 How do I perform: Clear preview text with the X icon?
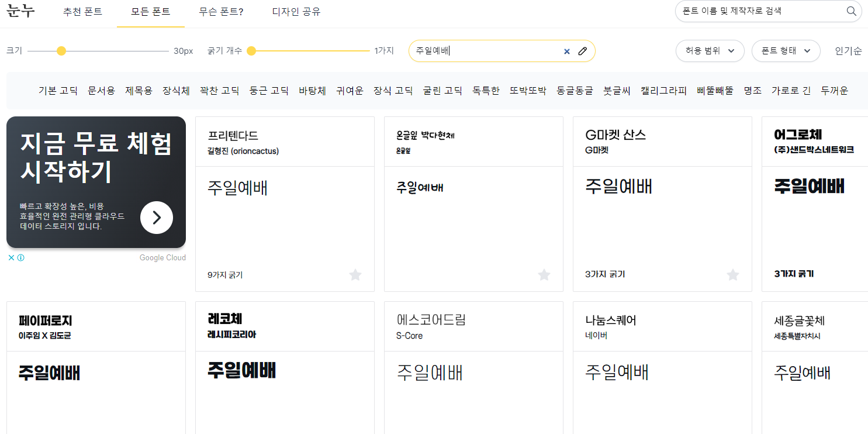pos(566,51)
